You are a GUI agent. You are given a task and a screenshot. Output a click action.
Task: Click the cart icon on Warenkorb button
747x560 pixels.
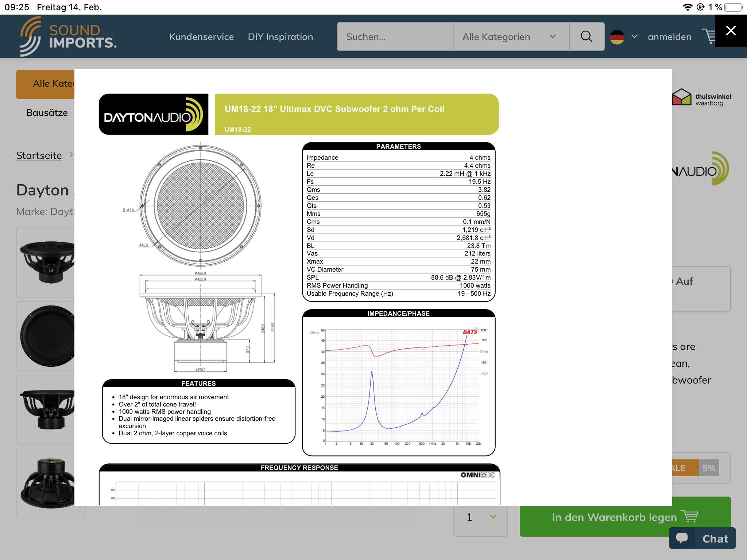pos(690,516)
